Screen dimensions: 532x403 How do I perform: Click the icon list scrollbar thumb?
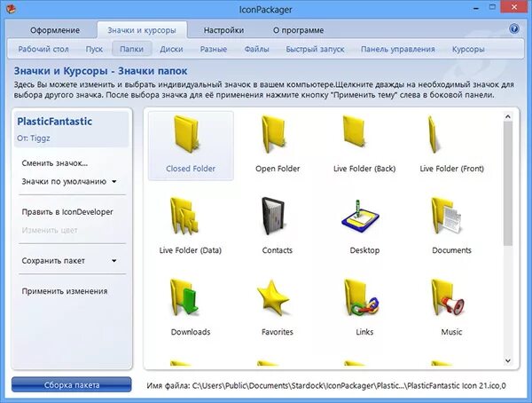tap(507, 184)
